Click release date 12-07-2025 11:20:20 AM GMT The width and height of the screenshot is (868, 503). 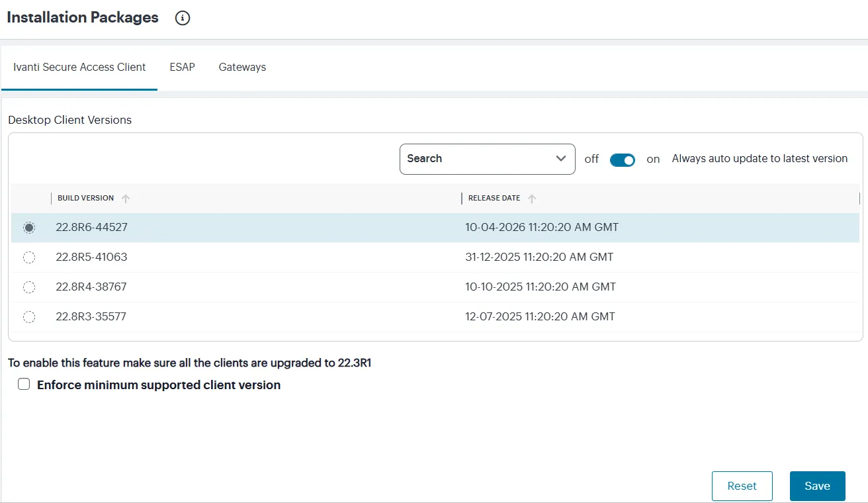pyautogui.click(x=540, y=316)
